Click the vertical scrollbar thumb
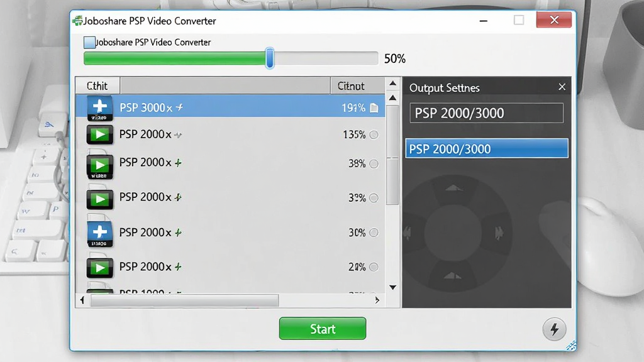 [392, 155]
